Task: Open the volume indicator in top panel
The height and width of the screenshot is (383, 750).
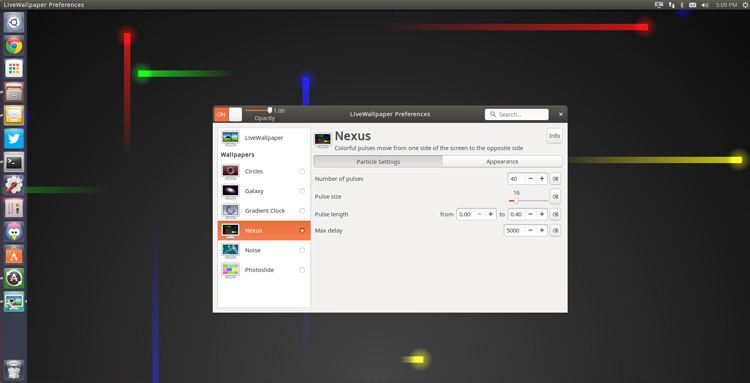Action: pyautogui.click(x=705, y=5)
